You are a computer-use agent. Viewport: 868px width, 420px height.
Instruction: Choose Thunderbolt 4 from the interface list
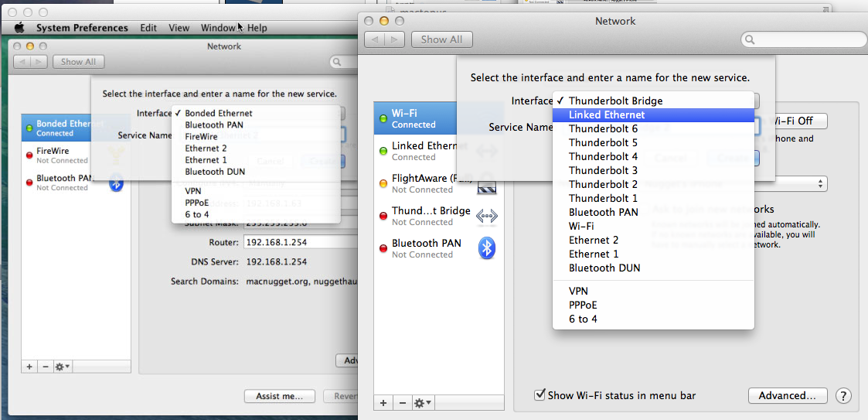pos(653,156)
